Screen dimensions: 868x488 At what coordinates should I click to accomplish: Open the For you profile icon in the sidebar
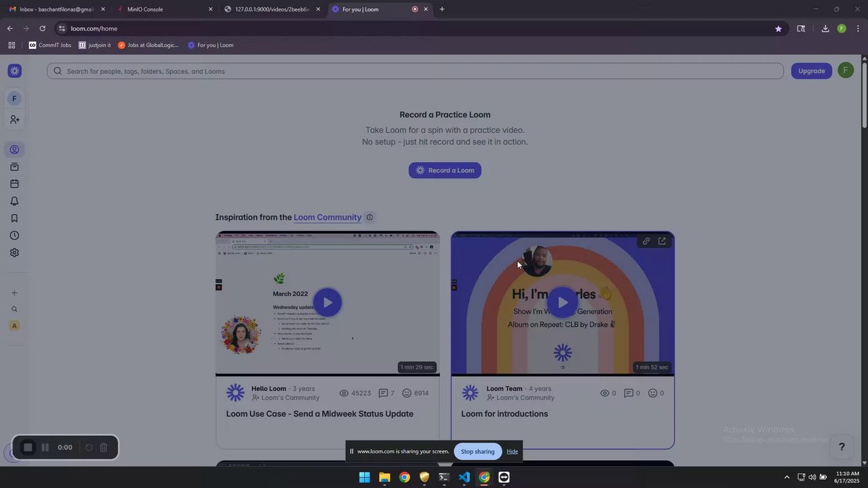click(14, 150)
